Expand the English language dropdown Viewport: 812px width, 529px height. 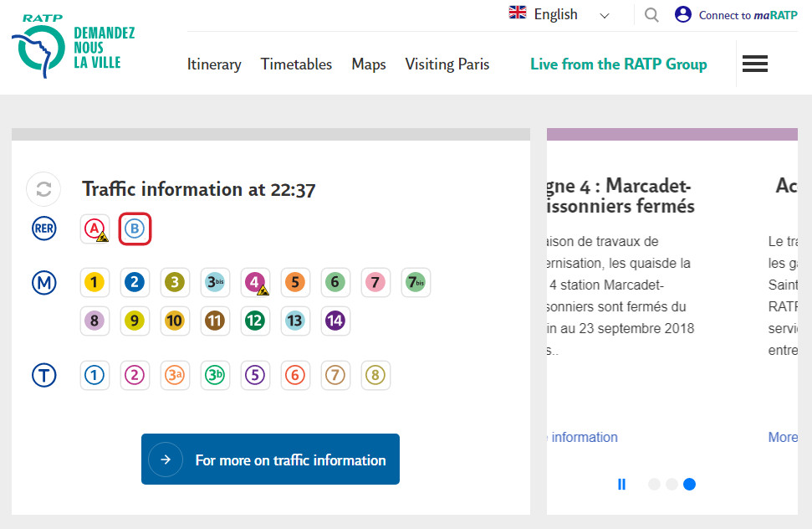pyautogui.click(x=560, y=14)
